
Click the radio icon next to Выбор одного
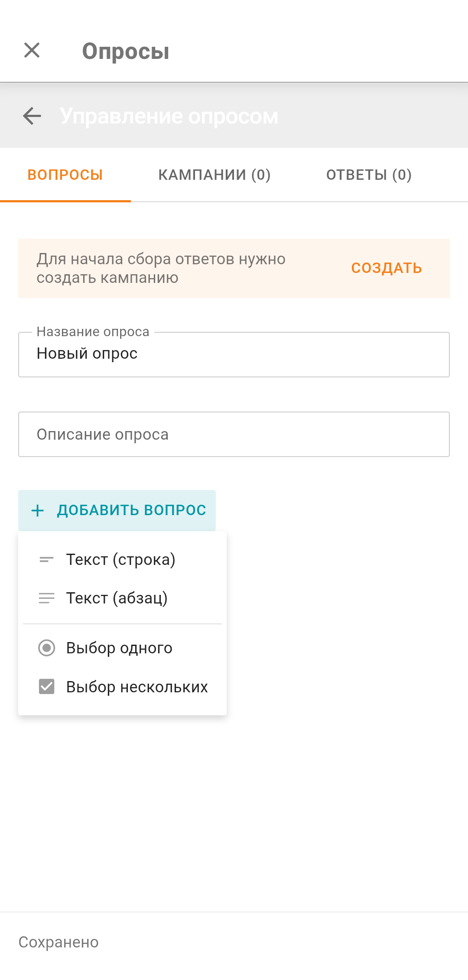point(46,648)
